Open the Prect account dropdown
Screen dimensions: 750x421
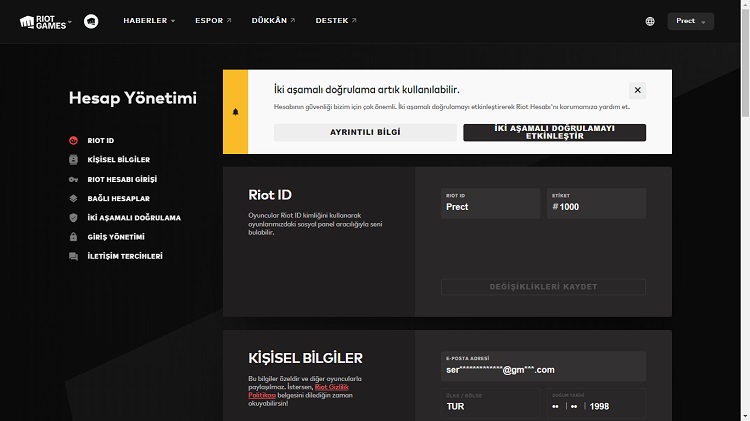tap(690, 21)
